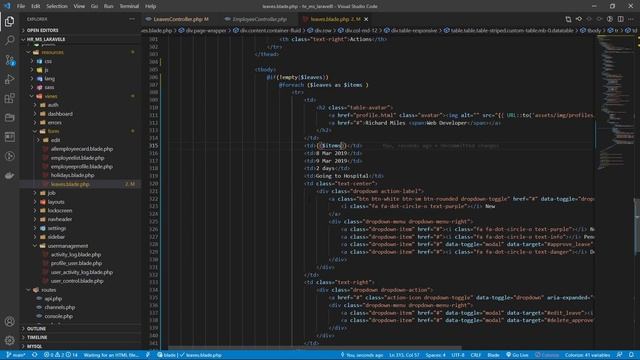The width and height of the screenshot is (640, 360).
Task: Expand the lang folder
Action: 49,79
